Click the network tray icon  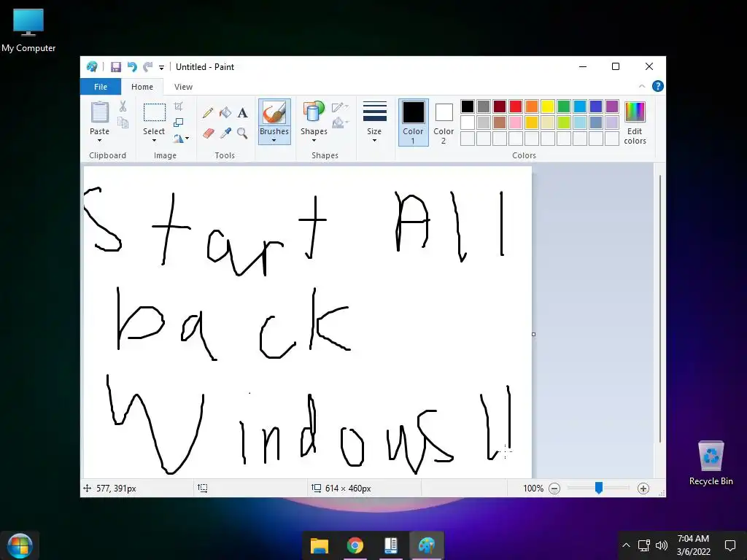coord(643,545)
